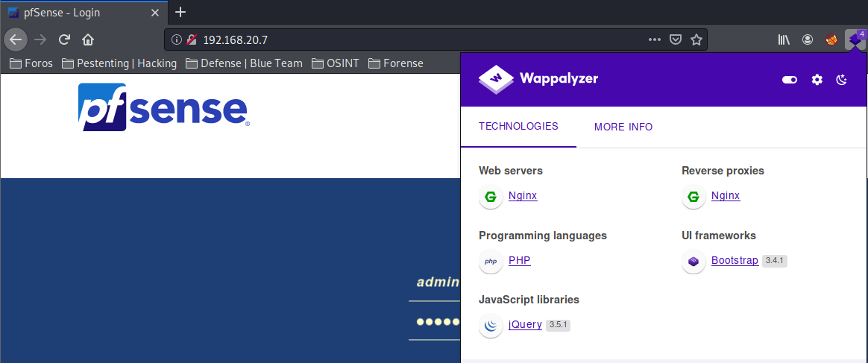Click the Programming languages heading
Viewport: 868px width, 363px height.
pyautogui.click(x=543, y=236)
